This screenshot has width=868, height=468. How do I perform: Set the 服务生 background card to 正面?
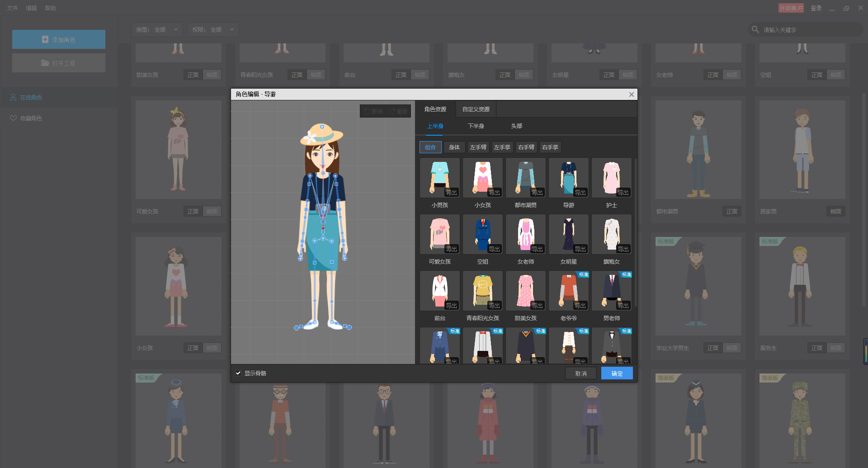[817, 348]
